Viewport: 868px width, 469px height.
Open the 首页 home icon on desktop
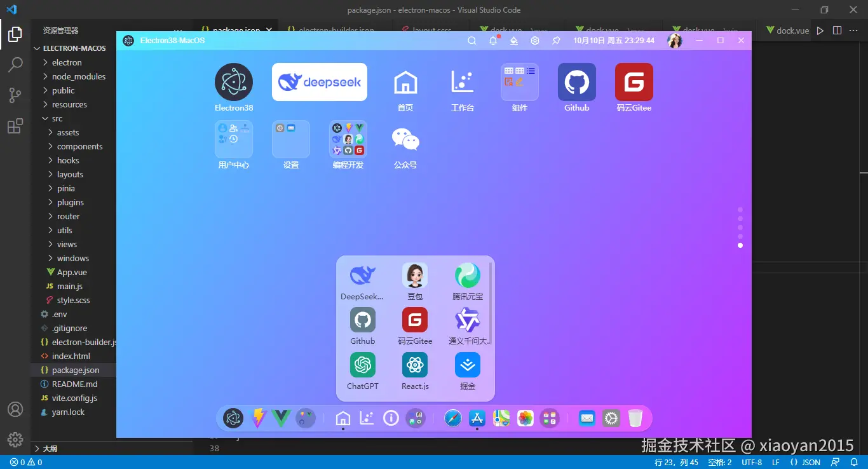(x=405, y=82)
